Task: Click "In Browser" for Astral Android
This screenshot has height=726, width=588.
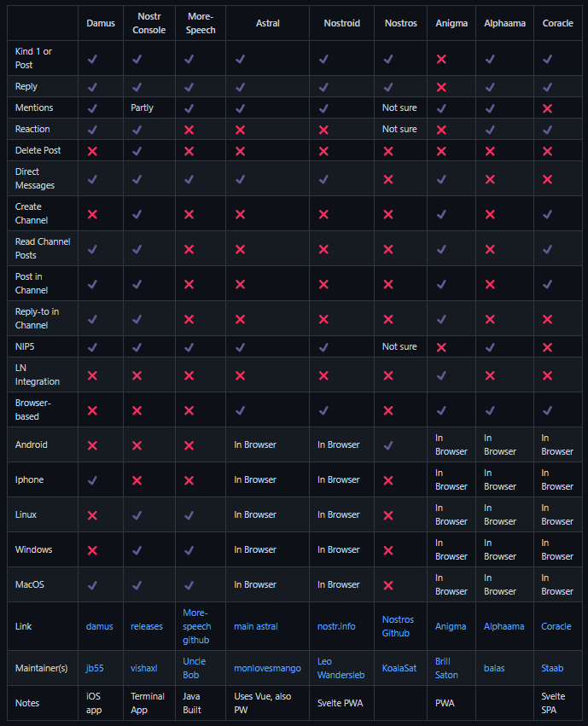Action: coord(254,444)
